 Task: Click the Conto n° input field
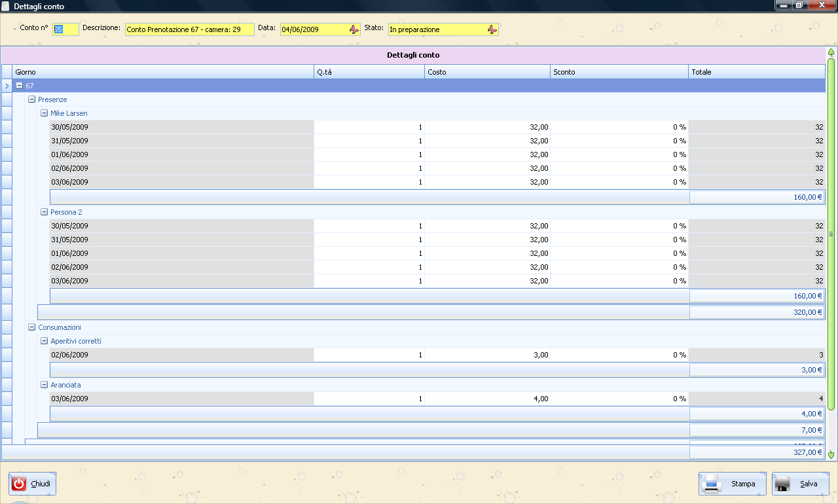[65, 29]
